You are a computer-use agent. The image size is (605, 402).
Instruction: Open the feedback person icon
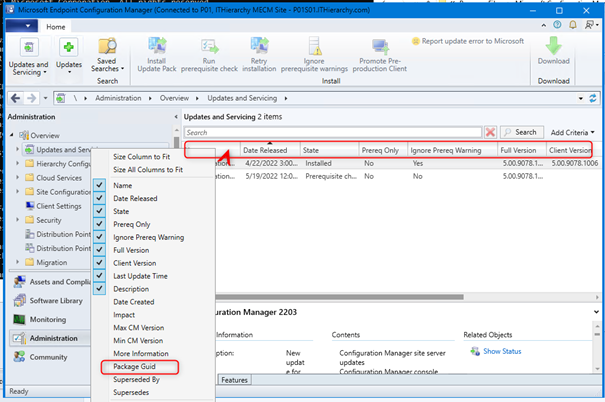coord(591,25)
